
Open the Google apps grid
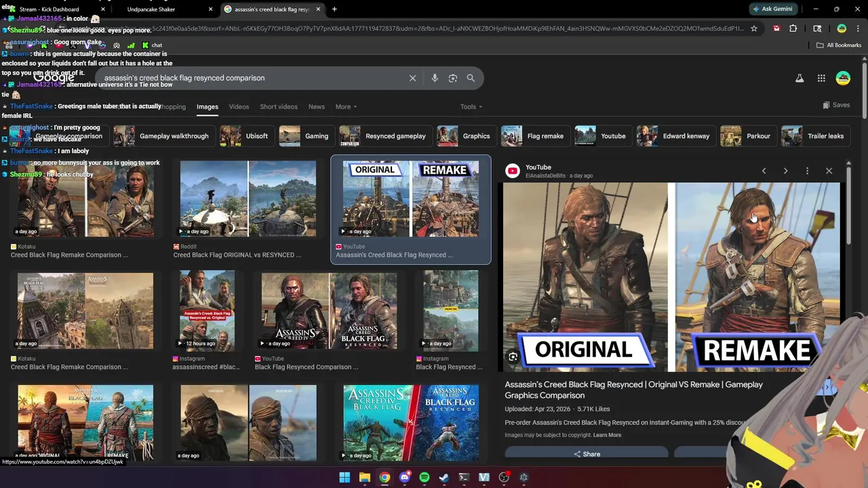[821, 78]
